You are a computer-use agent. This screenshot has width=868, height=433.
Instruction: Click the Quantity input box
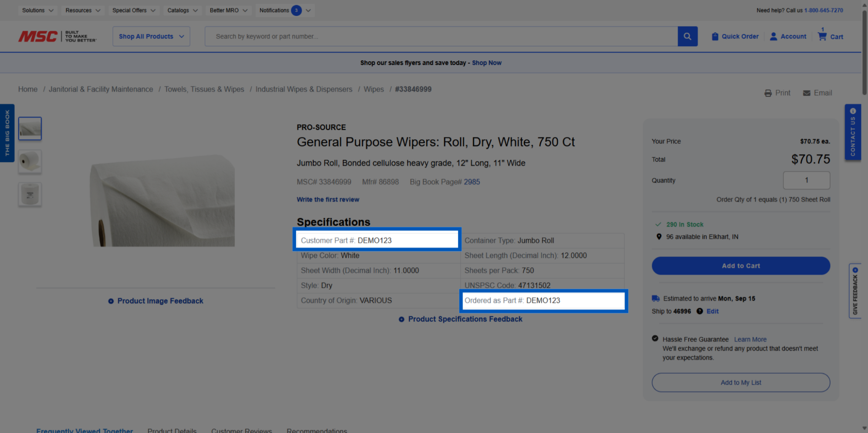[806, 180]
